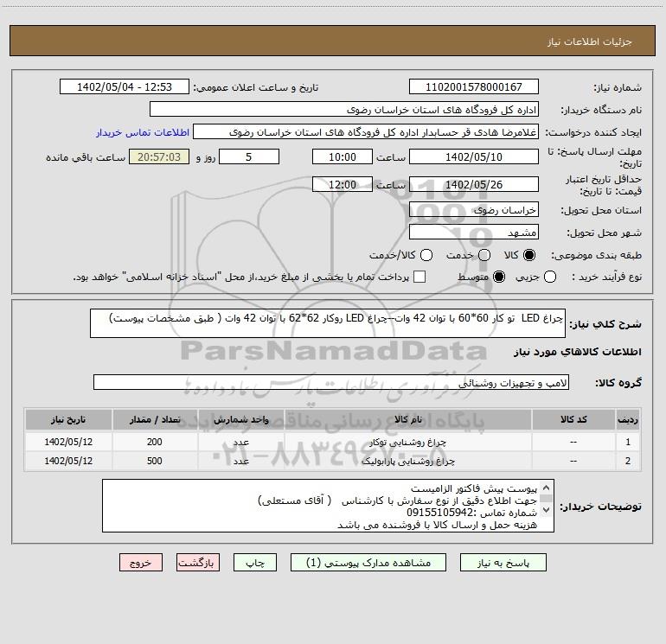This screenshot has height=644, width=666.
Task: Click the price validity date 1402/05/26 field
Action: click(x=474, y=184)
